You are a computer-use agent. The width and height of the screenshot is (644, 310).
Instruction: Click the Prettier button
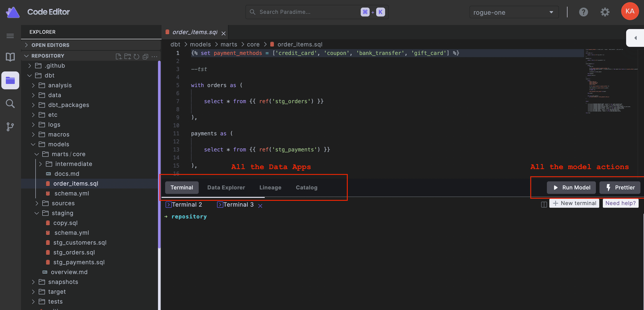[x=620, y=188]
